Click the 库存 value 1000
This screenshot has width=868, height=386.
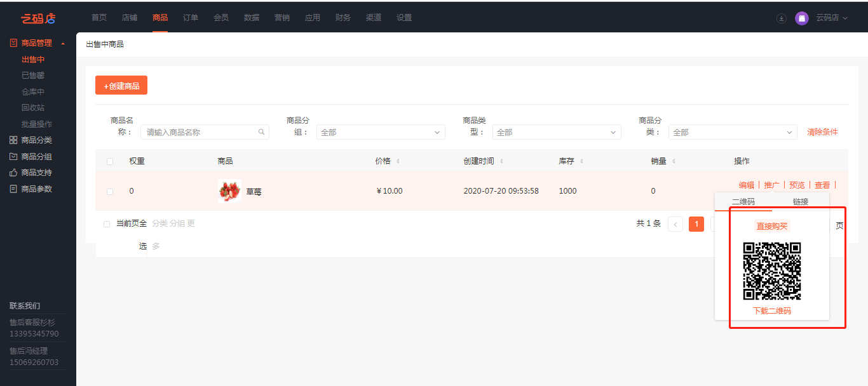pos(568,191)
